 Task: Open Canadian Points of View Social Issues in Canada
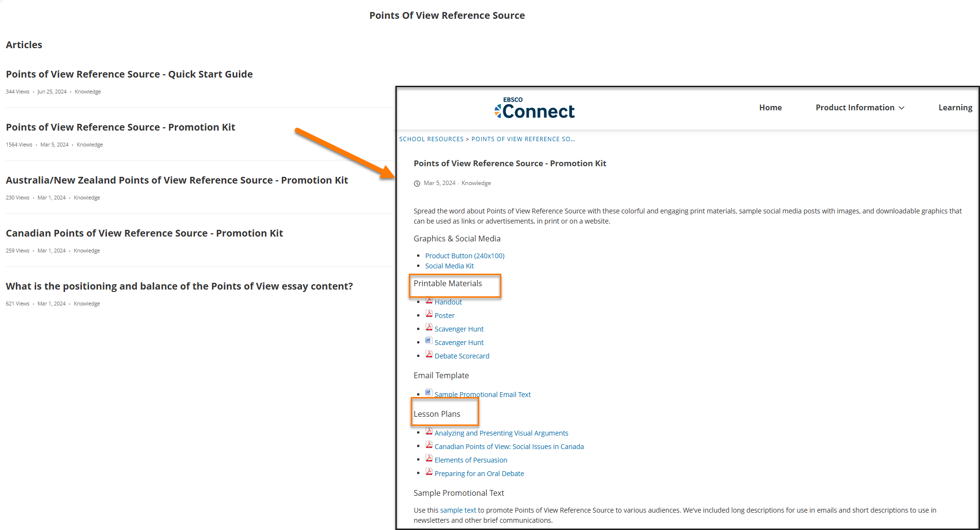point(509,447)
